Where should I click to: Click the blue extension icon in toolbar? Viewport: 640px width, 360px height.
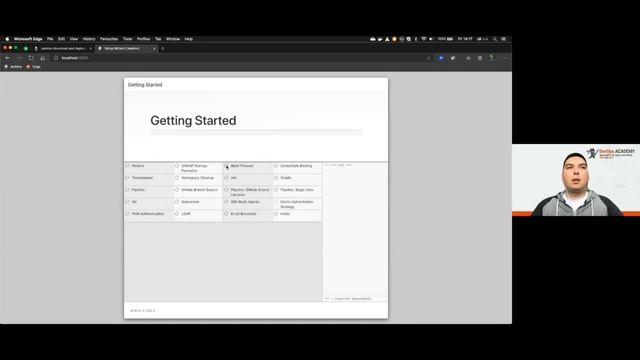pyautogui.click(x=441, y=58)
